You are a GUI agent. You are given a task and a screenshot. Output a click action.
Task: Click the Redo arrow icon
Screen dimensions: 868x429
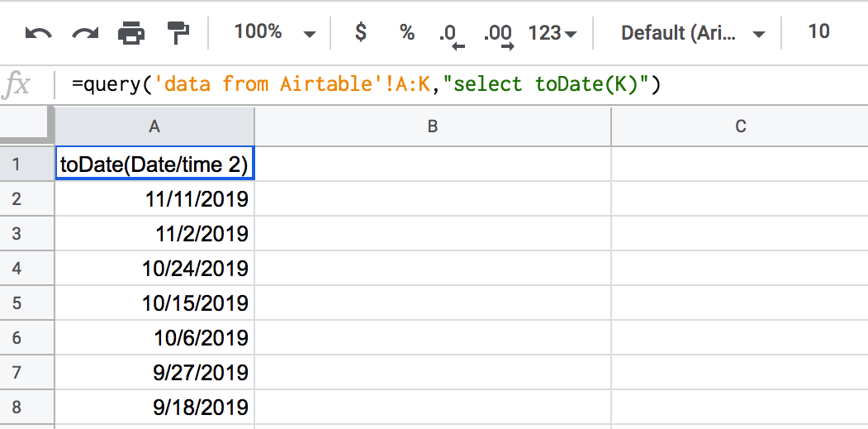[x=85, y=33]
